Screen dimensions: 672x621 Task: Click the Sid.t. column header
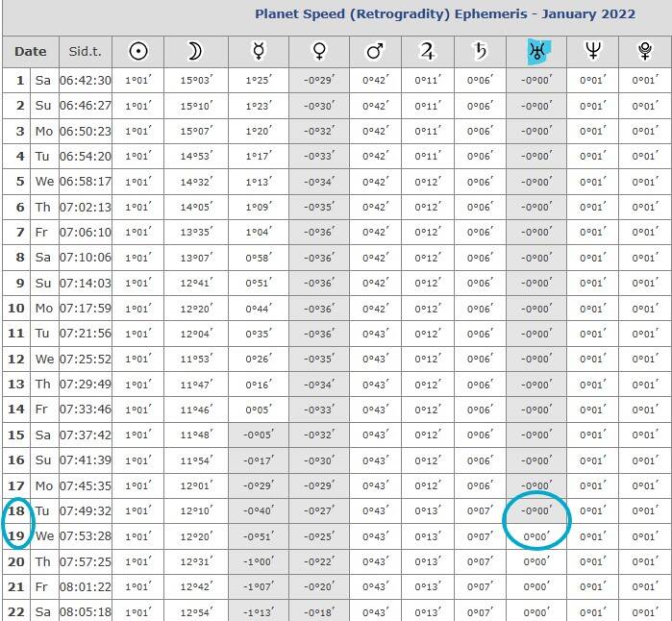pyautogui.click(x=86, y=51)
